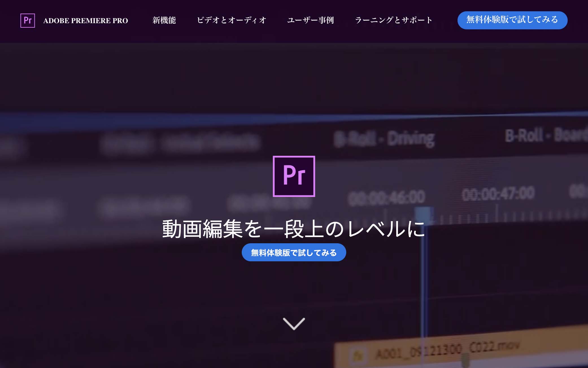Image resolution: width=588 pixels, height=368 pixels.
Task: Click the hero 無料体験版で試してみる button below headline
Action: tap(294, 252)
